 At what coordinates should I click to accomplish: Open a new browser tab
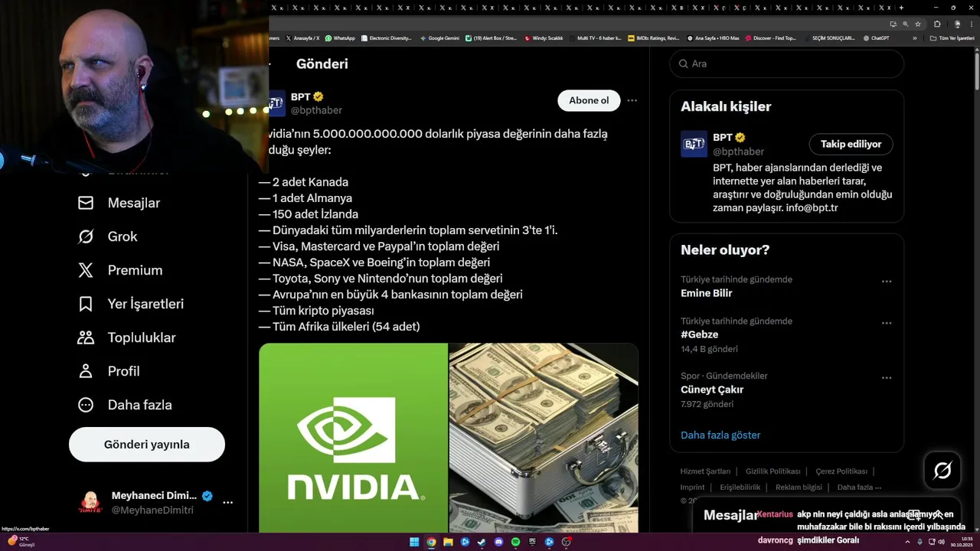tap(901, 8)
